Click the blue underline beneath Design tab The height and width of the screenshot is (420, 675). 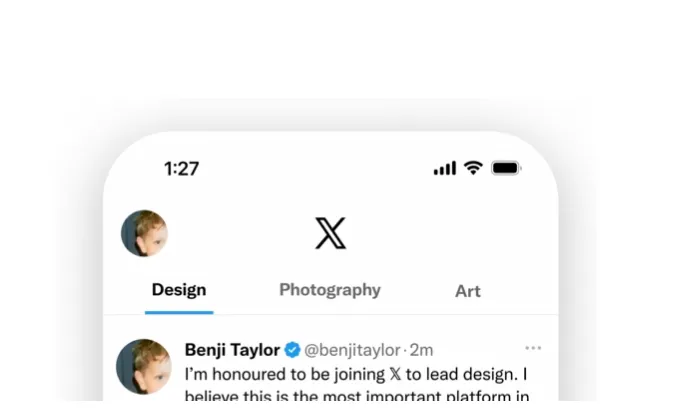tap(179, 312)
